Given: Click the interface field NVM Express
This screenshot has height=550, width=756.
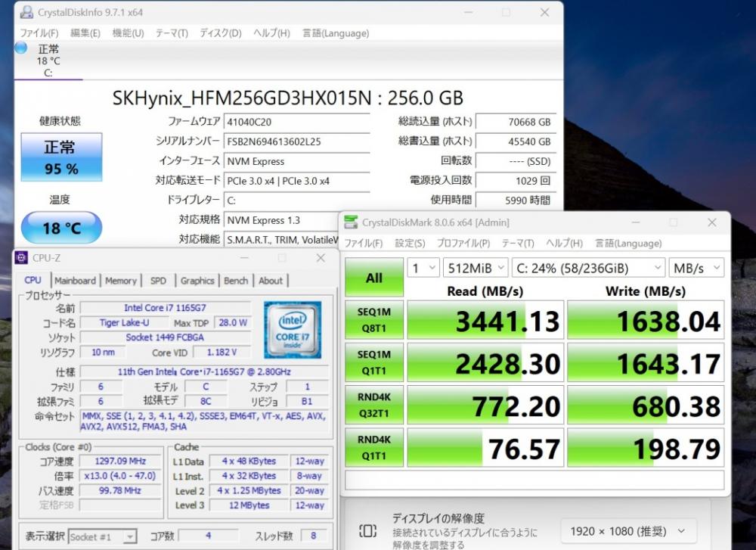Looking at the screenshot, I should (296, 161).
